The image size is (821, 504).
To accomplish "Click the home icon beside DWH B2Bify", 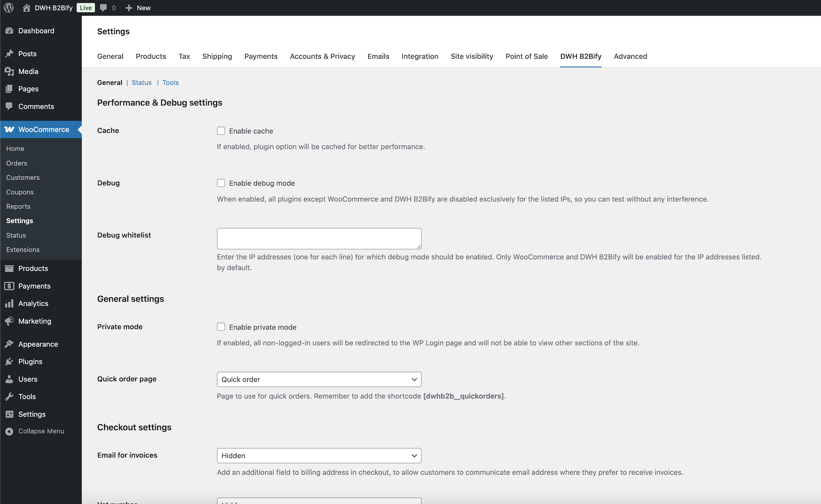I will [x=27, y=8].
